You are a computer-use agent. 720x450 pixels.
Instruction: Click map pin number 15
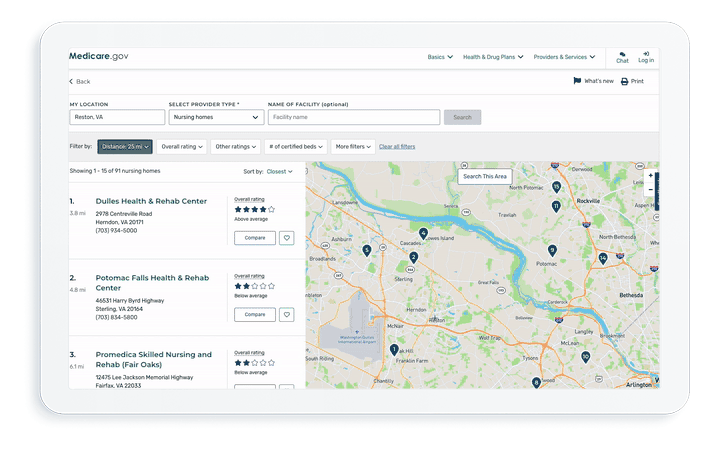pos(556,186)
